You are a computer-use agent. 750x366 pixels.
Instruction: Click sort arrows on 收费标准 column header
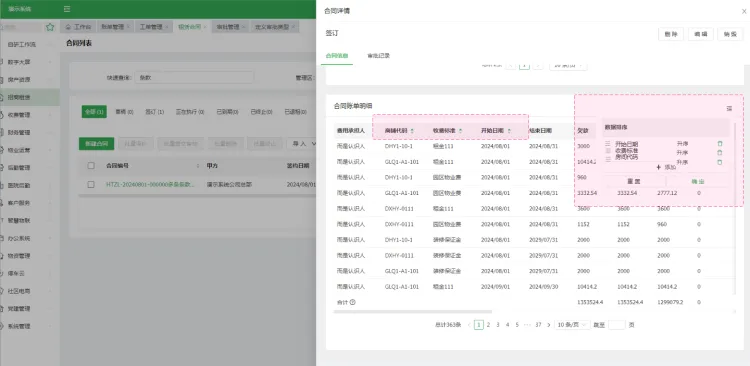461,131
